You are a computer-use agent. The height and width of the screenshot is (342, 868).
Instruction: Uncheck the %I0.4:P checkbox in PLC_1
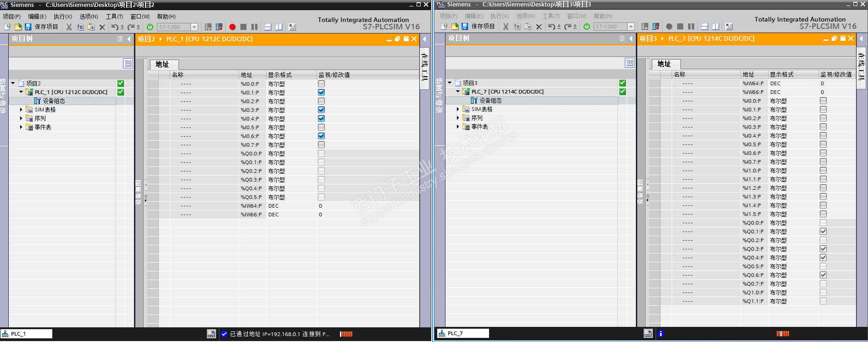pos(321,119)
